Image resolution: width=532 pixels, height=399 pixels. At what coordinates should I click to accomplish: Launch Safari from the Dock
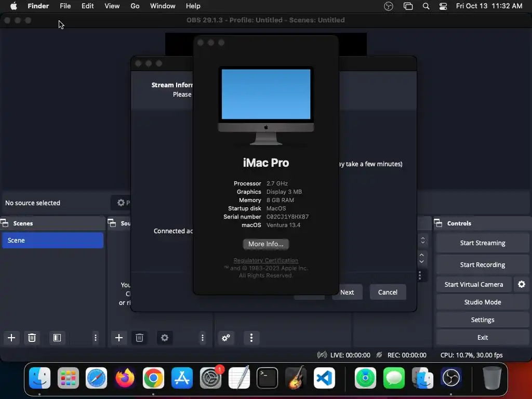pos(96,378)
